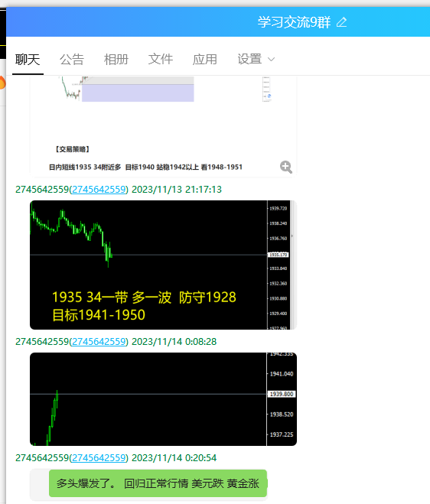The image size is (430, 504).
Task: Click the purple shaded zone in top chart
Action: coord(138,93)
